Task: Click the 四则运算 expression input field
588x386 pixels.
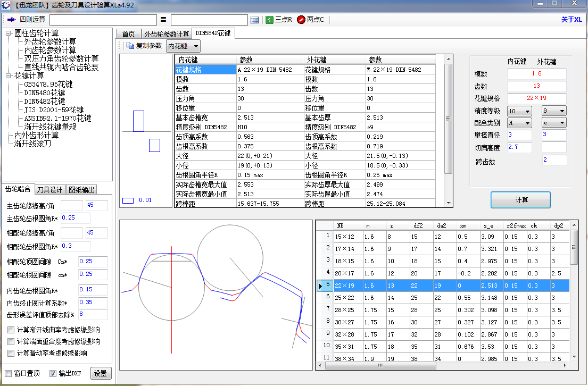Action: pos(103,20)
